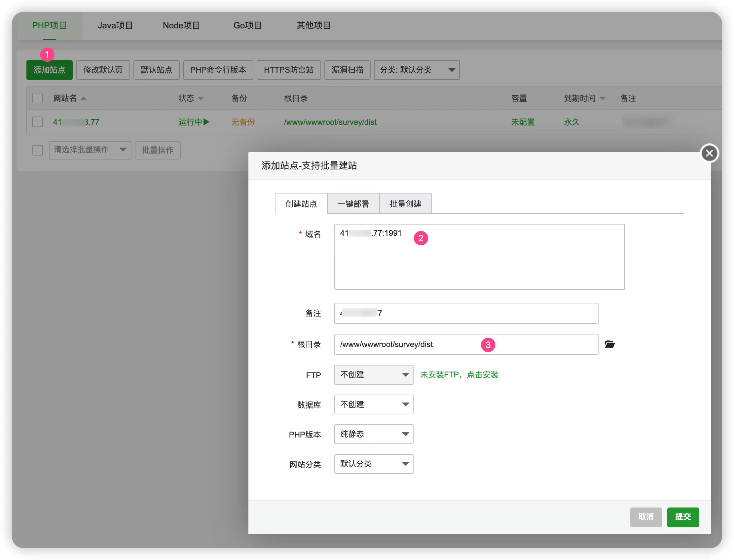Screen dimensions: 734x560
Task: Click the PHP命令行版本 button
Action: click(218, 70)
